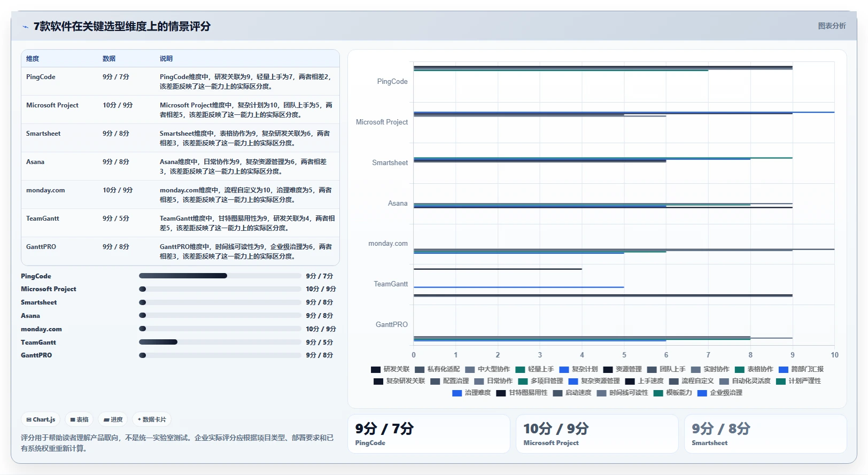Toggle 实时协作 legend entry
Image resolution: width=868 pixels, height=475 pixels.
[x=710, y=369]
